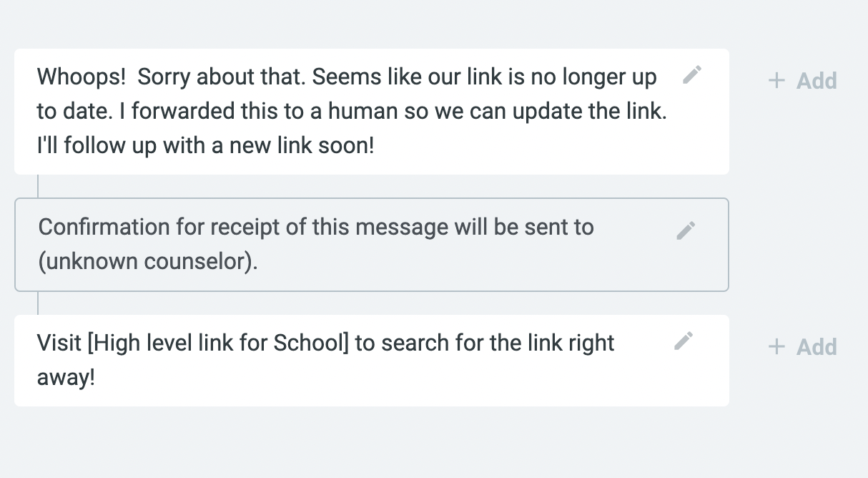Image resolution: width=868 pixels, height=478 pixels.
Task: Select the Confirmation for receipt card
Action: click(x=372, y=245)
